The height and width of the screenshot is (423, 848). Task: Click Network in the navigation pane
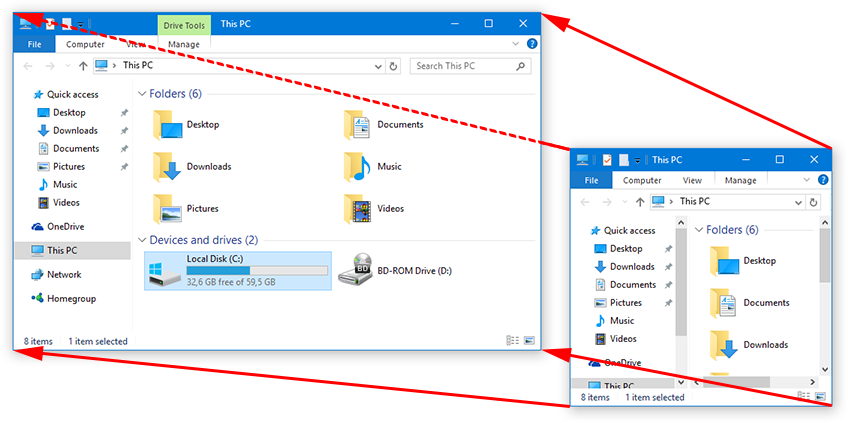pyautogui.click(x=64, y=275)
